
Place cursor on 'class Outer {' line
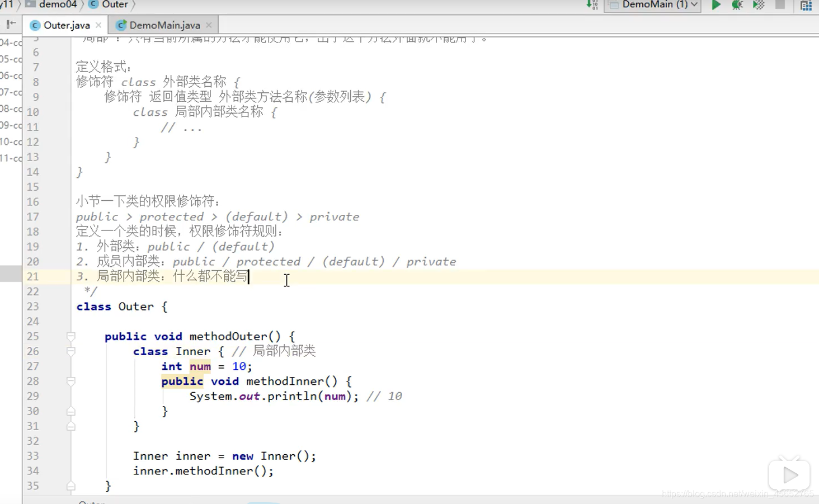point(122,307)
